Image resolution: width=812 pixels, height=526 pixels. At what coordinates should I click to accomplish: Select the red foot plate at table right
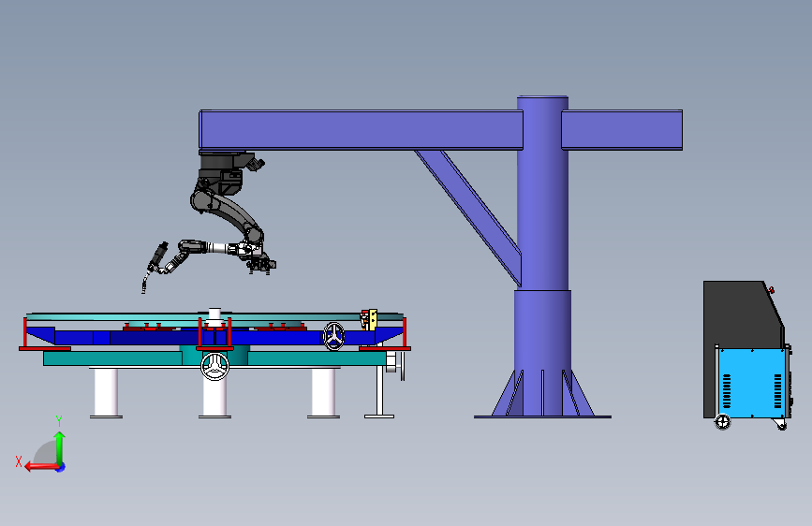tap(385, 349)
